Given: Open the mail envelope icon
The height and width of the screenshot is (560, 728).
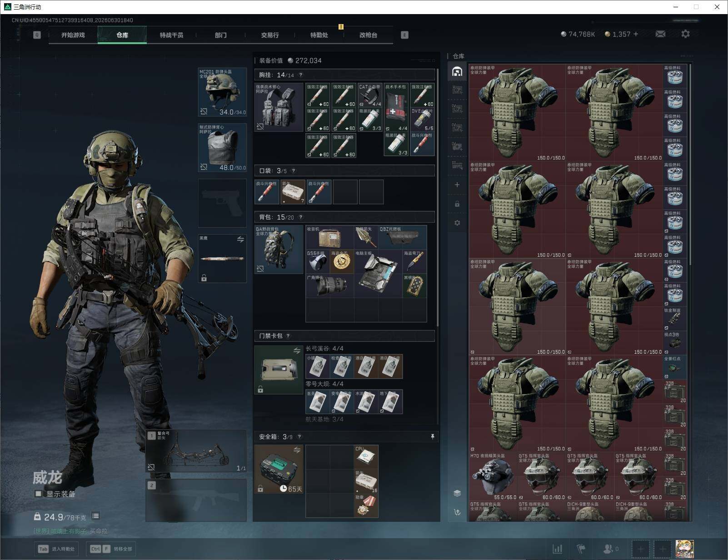Looking at the screenshot, I should tap(660, 34).
